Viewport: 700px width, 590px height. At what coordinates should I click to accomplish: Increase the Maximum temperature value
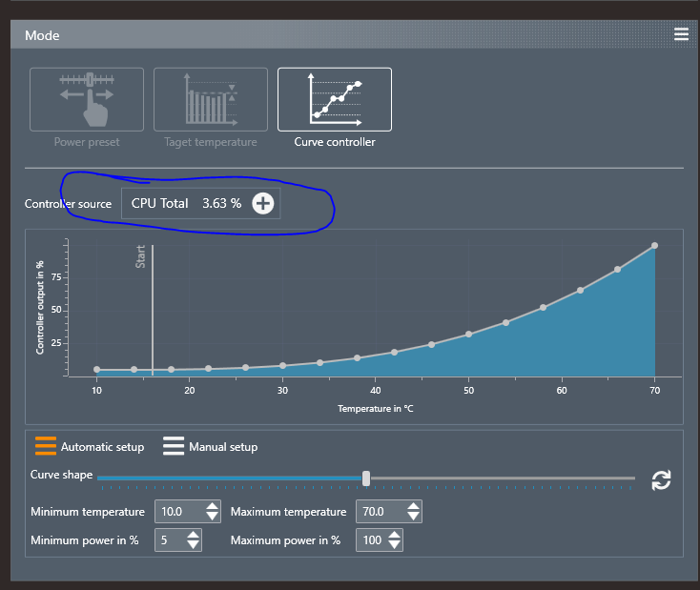[412, 506]
